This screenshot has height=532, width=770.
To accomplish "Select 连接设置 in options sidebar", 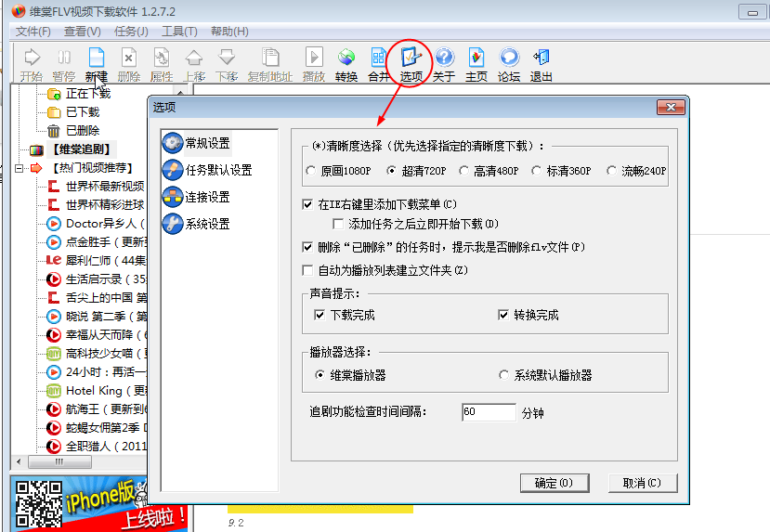I will [196, 197].
